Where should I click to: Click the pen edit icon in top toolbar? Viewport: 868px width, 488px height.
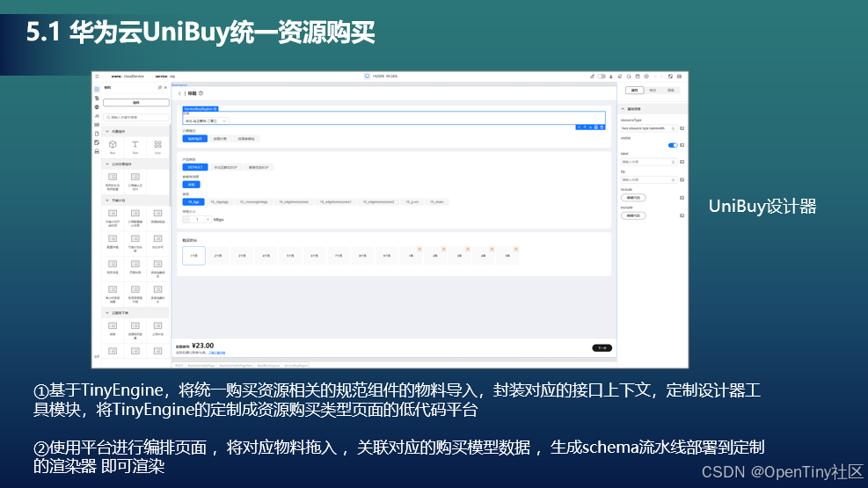(593, 76)
